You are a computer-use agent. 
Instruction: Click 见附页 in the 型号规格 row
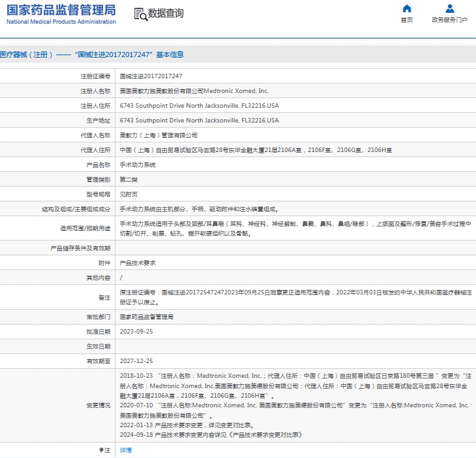point(128,194)
